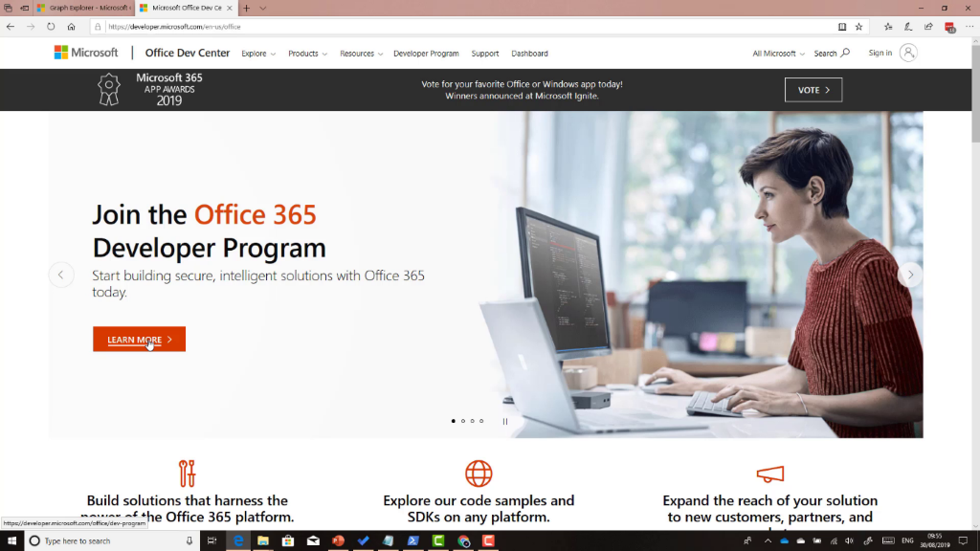Set these tabs aside icon
This screenshot has width=980, height=551.
(24, 8)
